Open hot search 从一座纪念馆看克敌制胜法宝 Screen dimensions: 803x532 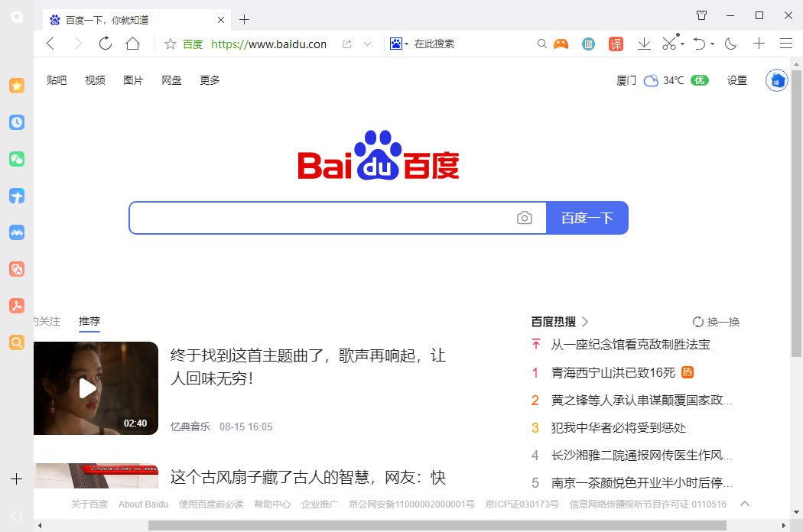click(630, 345)
